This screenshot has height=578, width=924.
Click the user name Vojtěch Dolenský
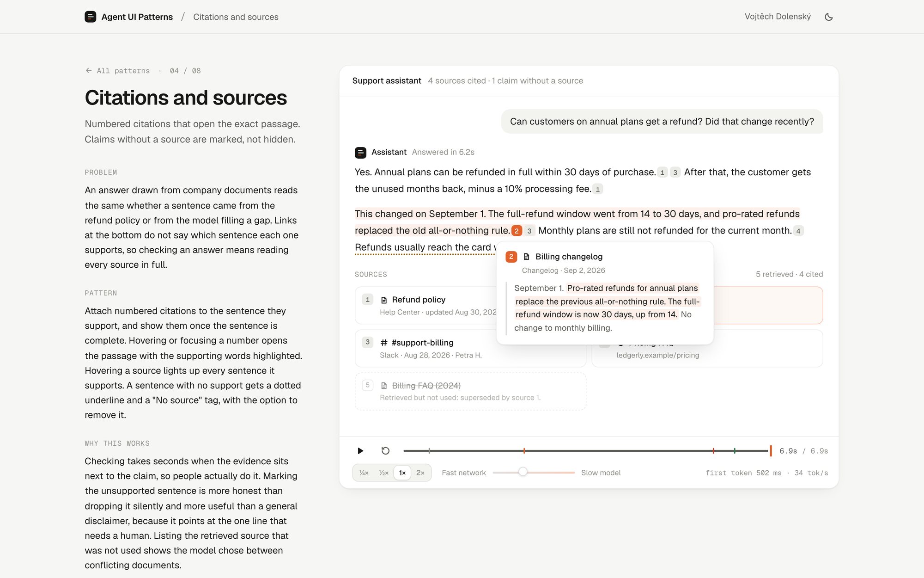[778, 17]
